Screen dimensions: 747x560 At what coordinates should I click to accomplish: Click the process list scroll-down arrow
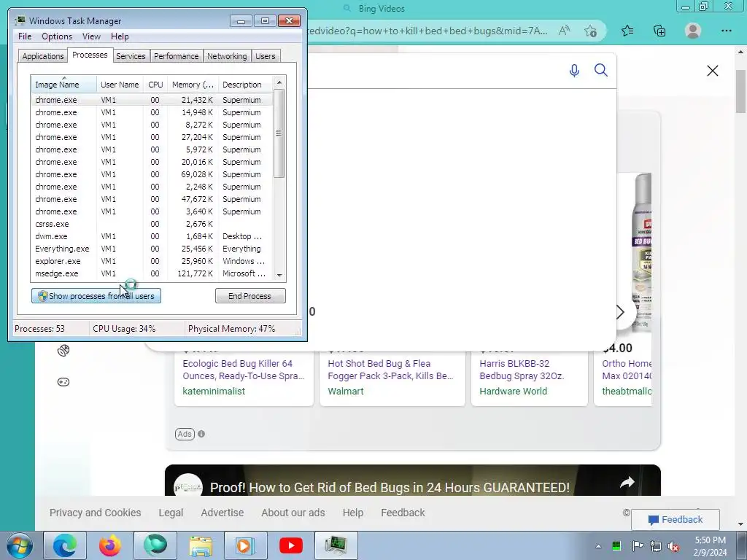click(x=279, y=275)
